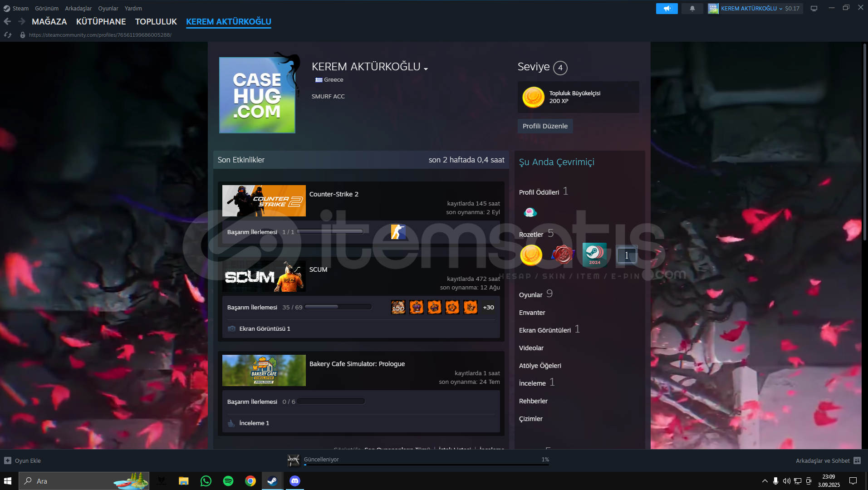
Task: Open the Counter-Strike 2 game link
Action: click(x=334, y=194)
